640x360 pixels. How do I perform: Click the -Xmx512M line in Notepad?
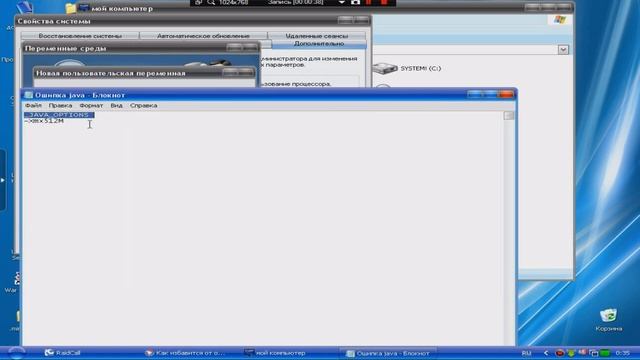(x=44, y=121)
